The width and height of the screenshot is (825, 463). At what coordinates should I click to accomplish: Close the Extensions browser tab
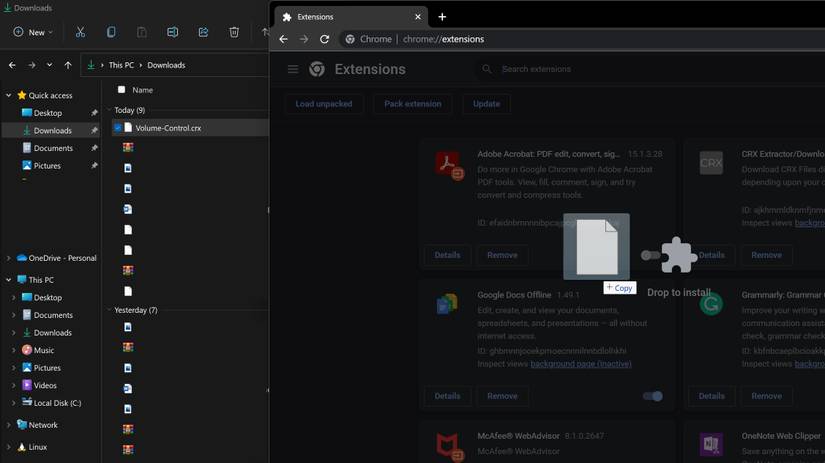418,17
